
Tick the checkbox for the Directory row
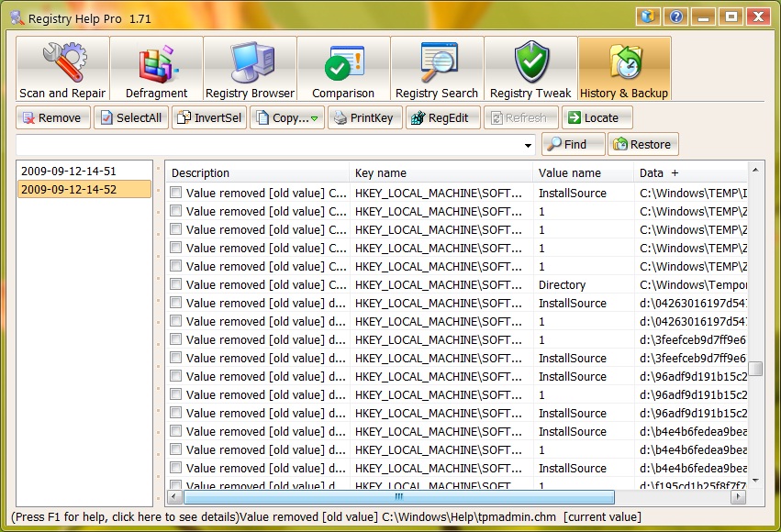click(176, 284)
